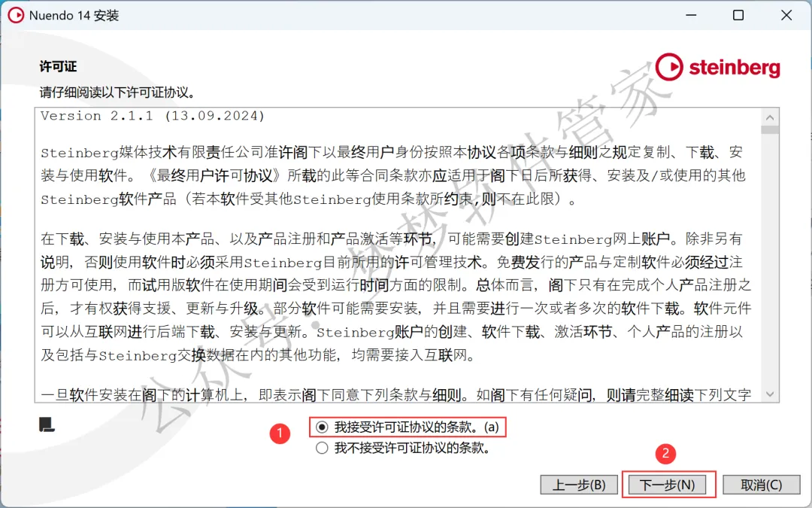Maximize the Nuendo 14 installer window
Screen dimensions: 812x508
click(x=738, y=15)
